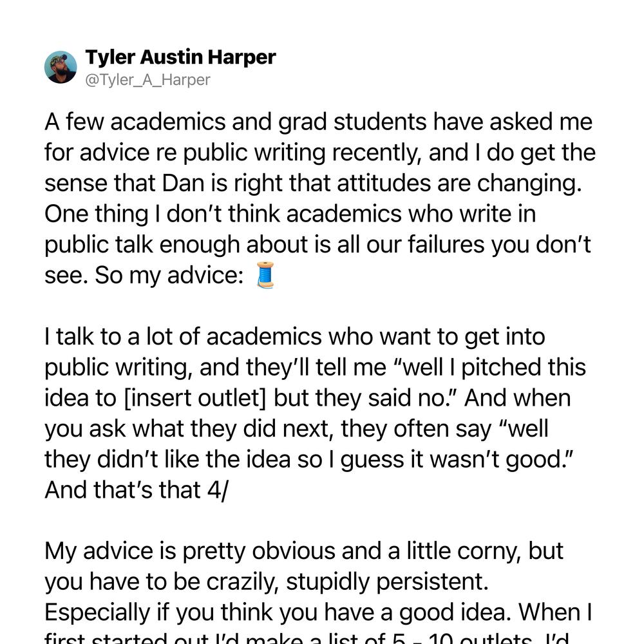Click the blue thread spool emoji
The image size is (644, 644).
[265, 275]
